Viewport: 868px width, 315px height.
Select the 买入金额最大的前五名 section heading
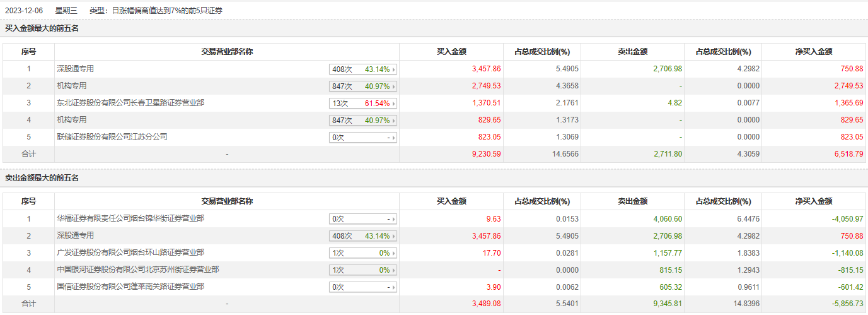(42, 28)
